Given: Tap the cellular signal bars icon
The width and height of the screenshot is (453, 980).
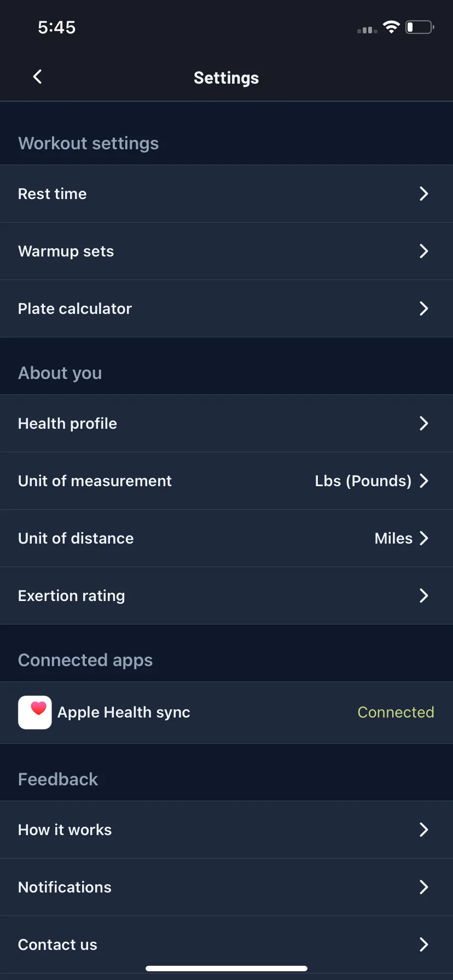Looking at the screenshot, I should click(x=367, y=30).
